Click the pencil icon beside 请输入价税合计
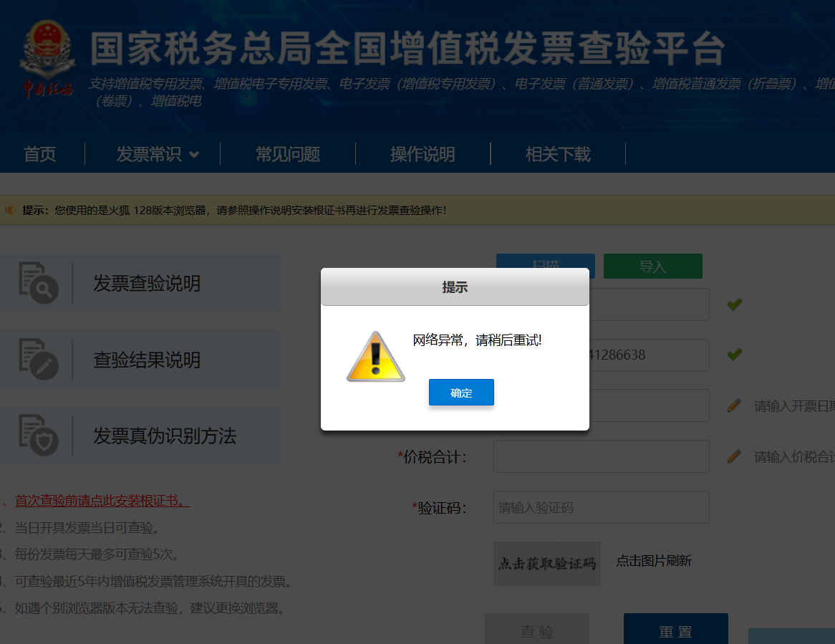Image resolution: width=835 pixels, height=644 pixels. click(734, 456)
